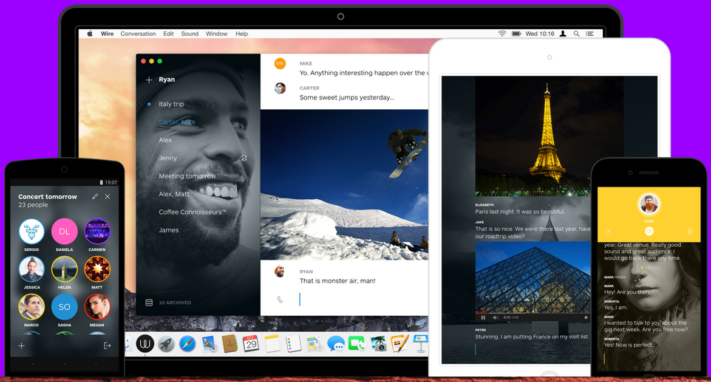711x382 pixels.
Task: Click the muted icon next to Jenny
Action: (244, 158)
